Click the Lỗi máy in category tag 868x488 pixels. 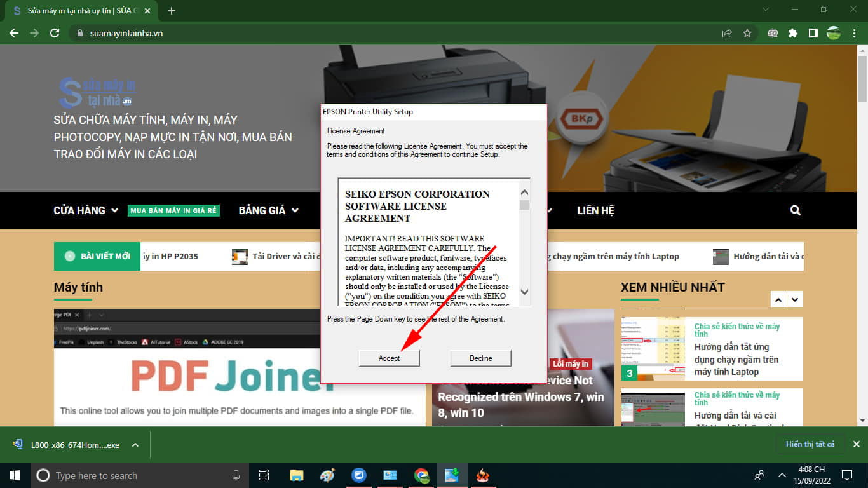point(571,364)
